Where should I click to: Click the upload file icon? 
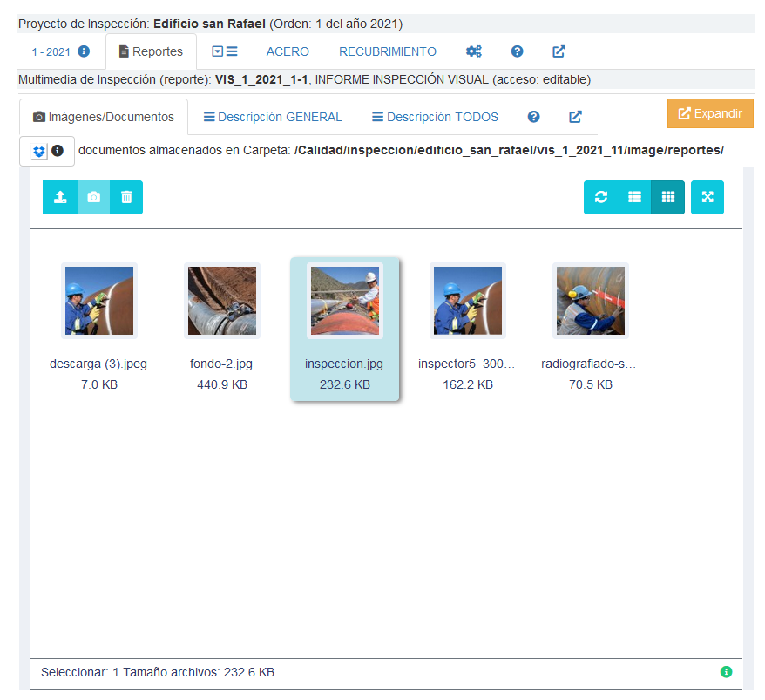(x=60, y=197)
